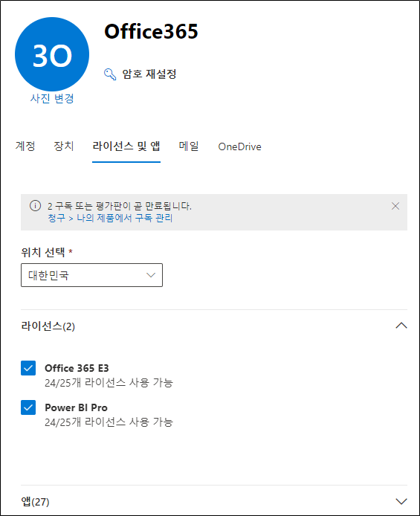
Task: Expand the 앱(27) section chevron
Action: pos(401,502)
